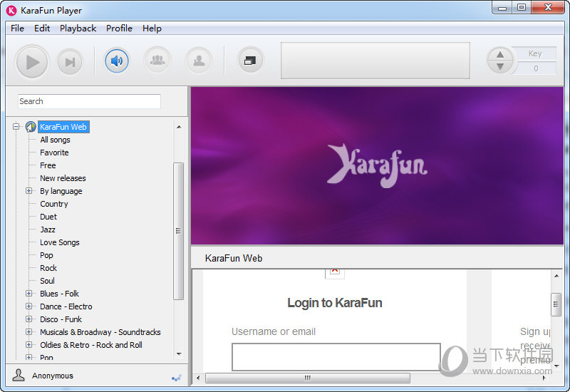The image size is (570, 392).
Task: Click the broken image icon in web panel
Action: click(x=334, y=272)
